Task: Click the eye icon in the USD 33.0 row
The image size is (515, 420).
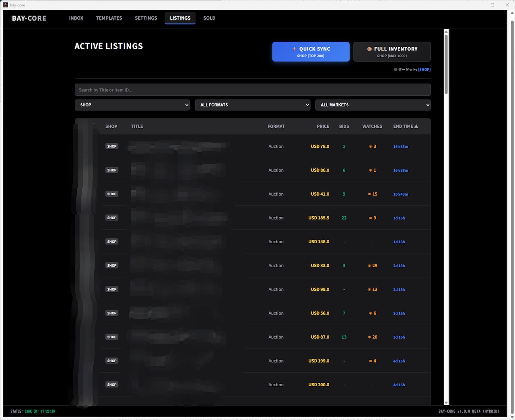Action: point(369,266)
